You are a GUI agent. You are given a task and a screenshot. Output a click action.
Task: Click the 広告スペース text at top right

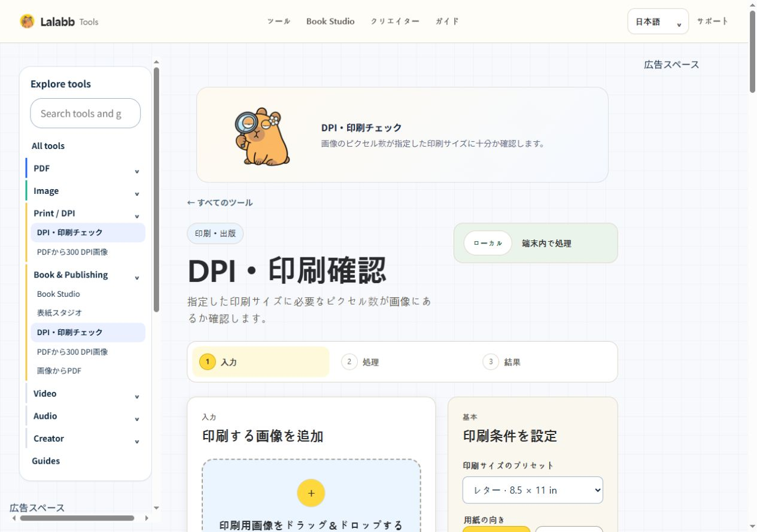tap(671, 65)
